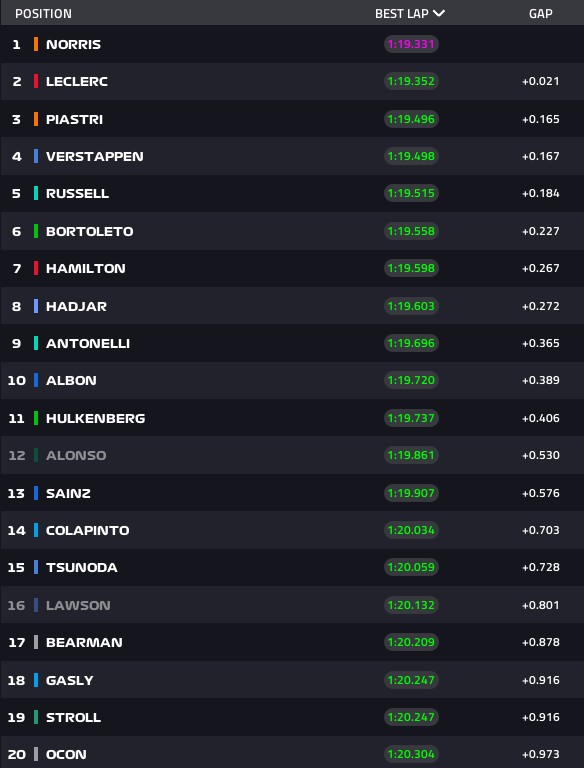Open the PIASTRI driver name

click(74, 120)
